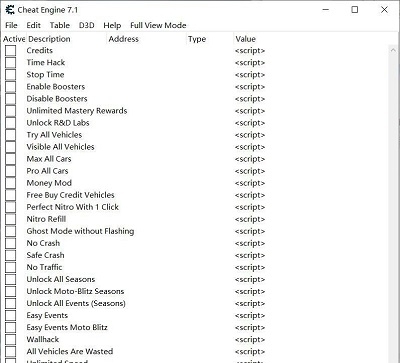Select the Unlock All Seasons entry
Screen dimensions: 400x363
(x=61, y=279)
